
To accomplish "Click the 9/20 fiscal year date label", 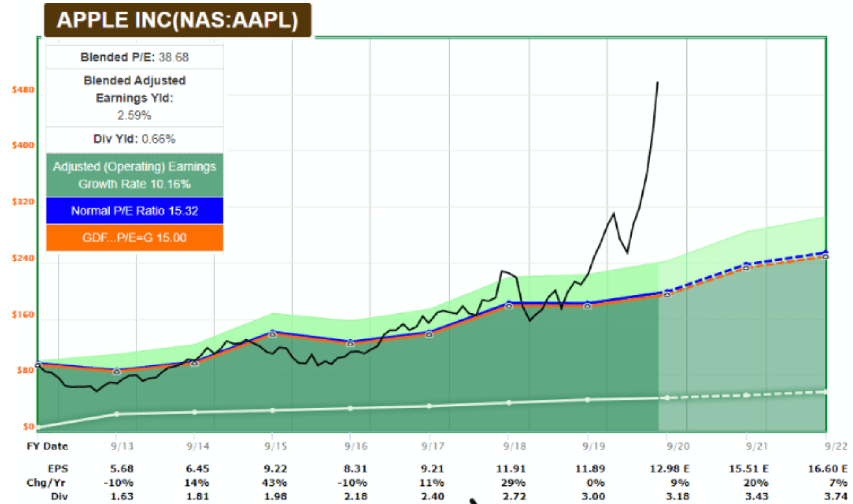I will [x=678, y=446].
